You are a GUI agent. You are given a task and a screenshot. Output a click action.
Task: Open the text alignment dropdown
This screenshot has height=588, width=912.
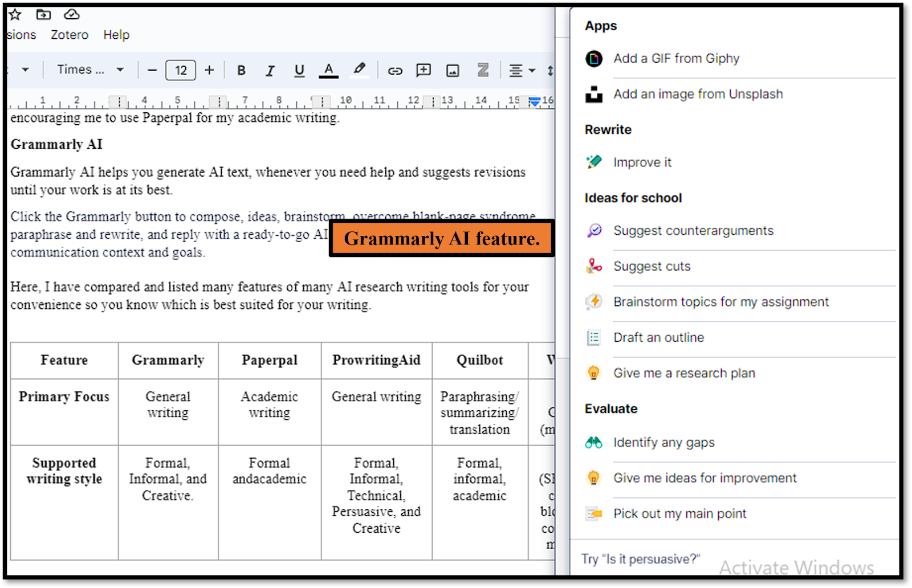click(x=521, y=70)
